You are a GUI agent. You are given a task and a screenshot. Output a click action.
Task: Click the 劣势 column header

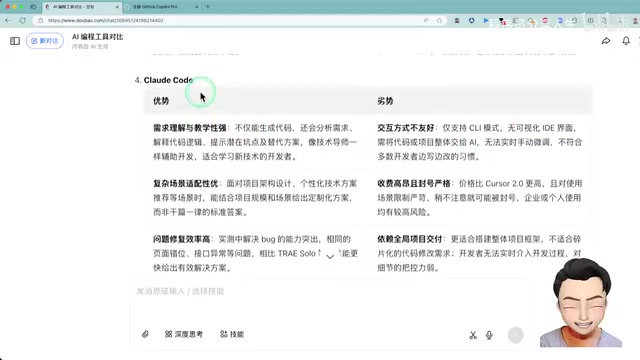tap(385, 101)
